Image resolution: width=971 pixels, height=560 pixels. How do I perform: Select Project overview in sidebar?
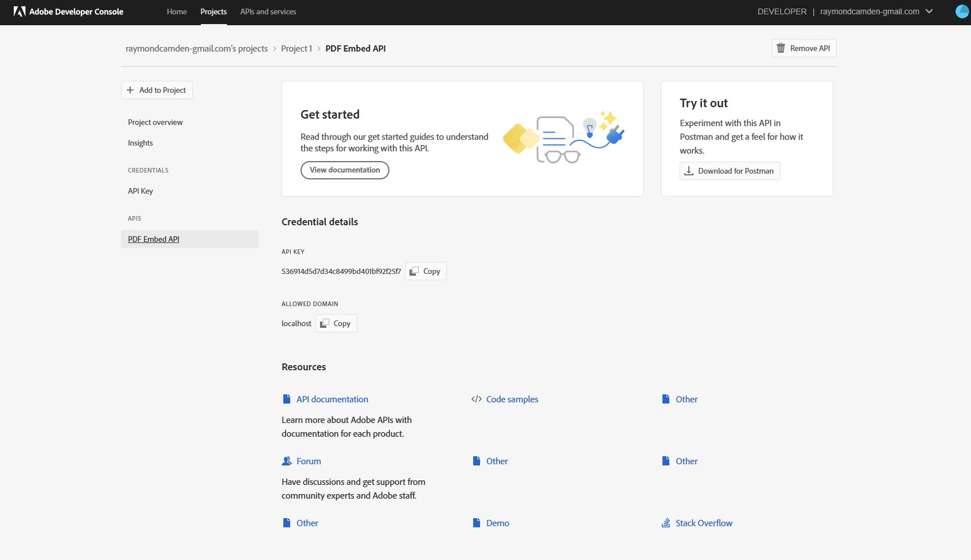[155, 122]
